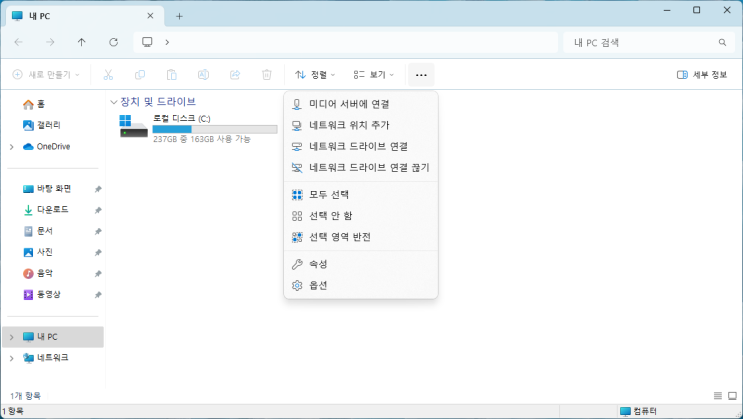This screenshot has width=743, height=419.
Task: Click the monitor icon in address bar
Action: [x=147, y=42]
